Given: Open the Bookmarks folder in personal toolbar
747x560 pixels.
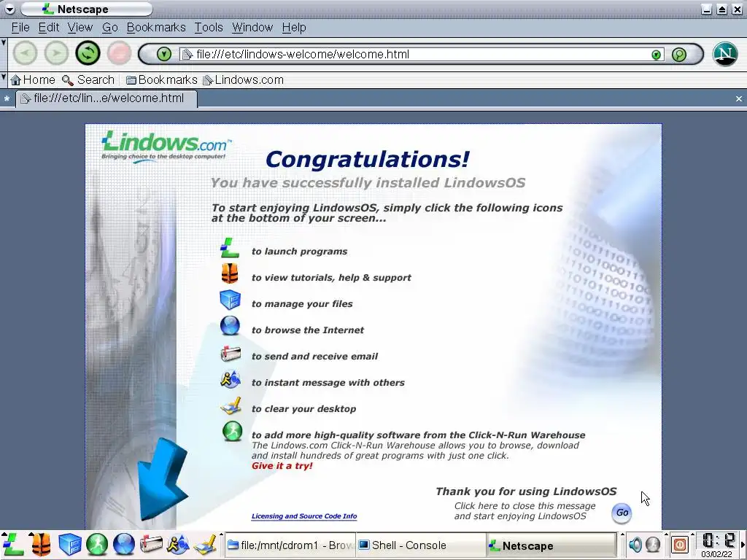Looking at the screenshot, I should 161,79.
